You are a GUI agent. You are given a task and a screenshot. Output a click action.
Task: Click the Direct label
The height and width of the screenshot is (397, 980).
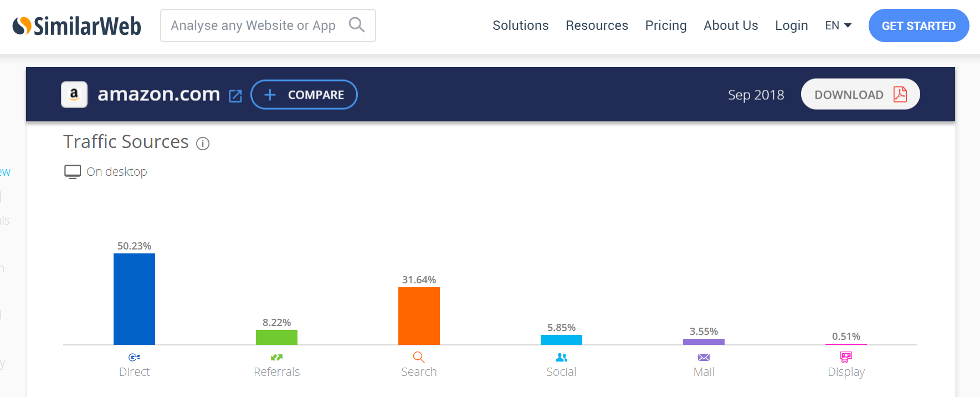pos(135,372)
